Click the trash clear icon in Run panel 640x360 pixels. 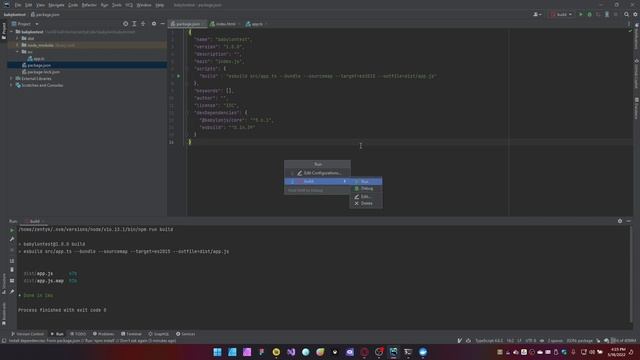[x=12, y=270]
